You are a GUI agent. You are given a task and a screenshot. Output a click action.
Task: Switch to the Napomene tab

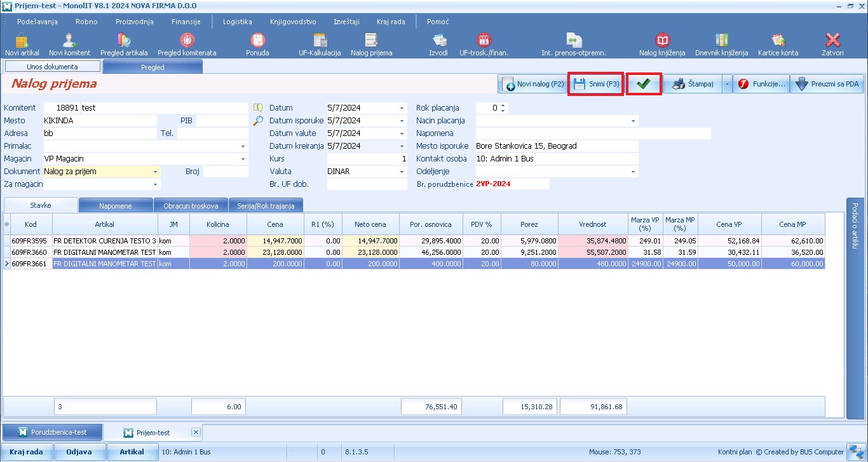(116, 206)
